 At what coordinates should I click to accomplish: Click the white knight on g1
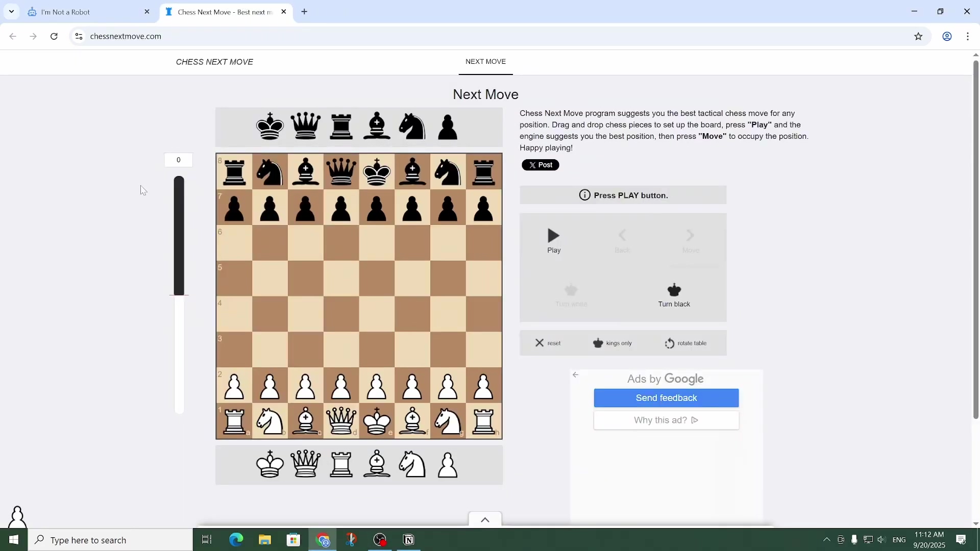click(448, 421)
